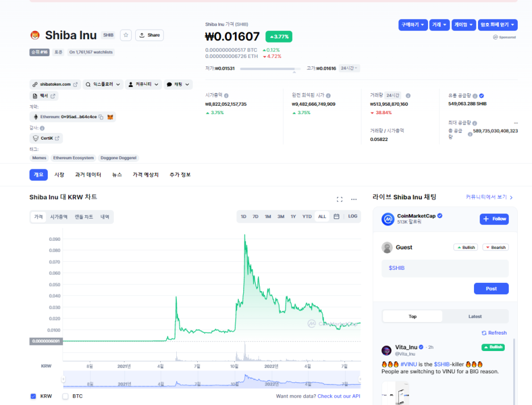The height and width of the screenshot is (405, 532).
Task: Click the Ethereum Ecosystem tag
Action: (x=73, y=158)
